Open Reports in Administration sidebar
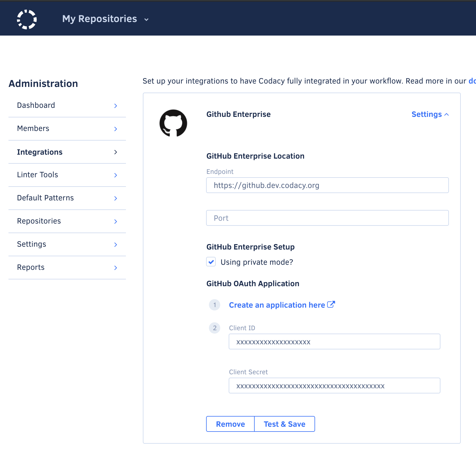476x451 pixels. pos(67,268)
